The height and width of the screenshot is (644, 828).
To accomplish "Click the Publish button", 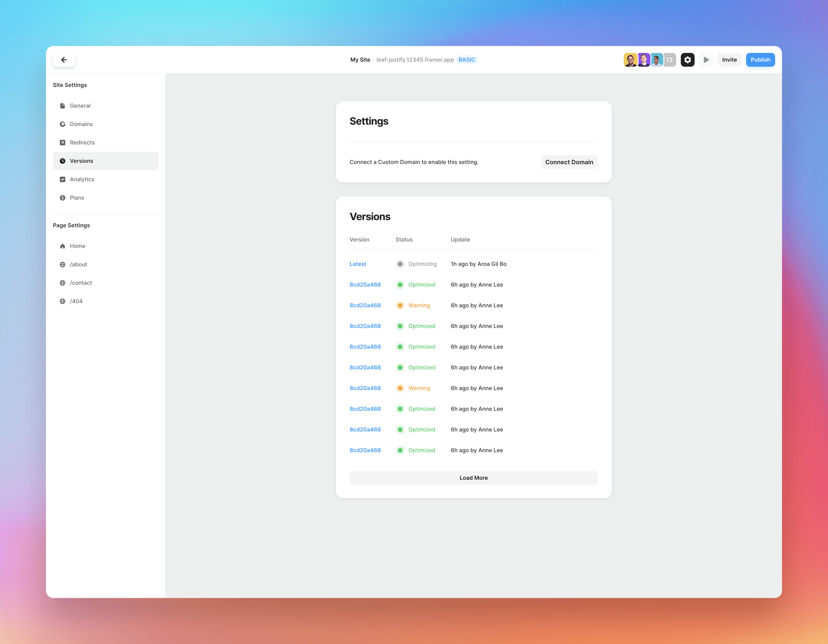I will (x=760, y=60).
